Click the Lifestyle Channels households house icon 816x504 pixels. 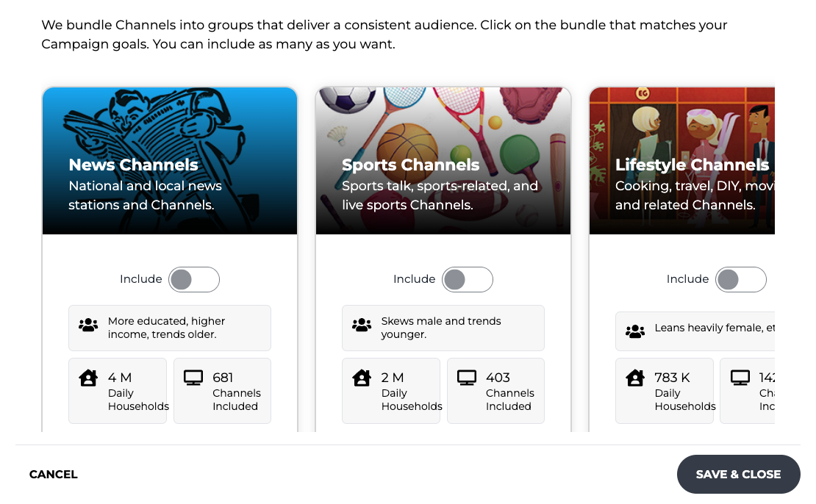pyautogui.click(x=635, y=378)
